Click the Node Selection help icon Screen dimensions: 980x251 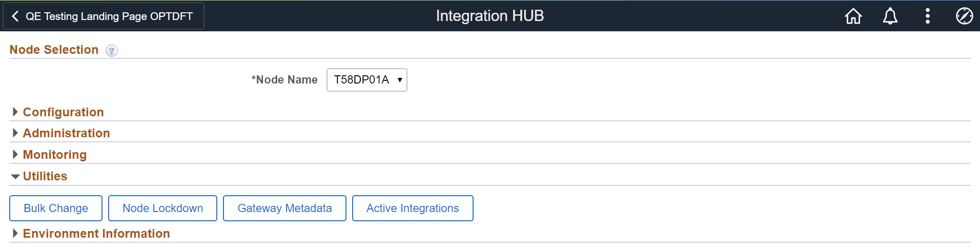click(x=111, y=51)
